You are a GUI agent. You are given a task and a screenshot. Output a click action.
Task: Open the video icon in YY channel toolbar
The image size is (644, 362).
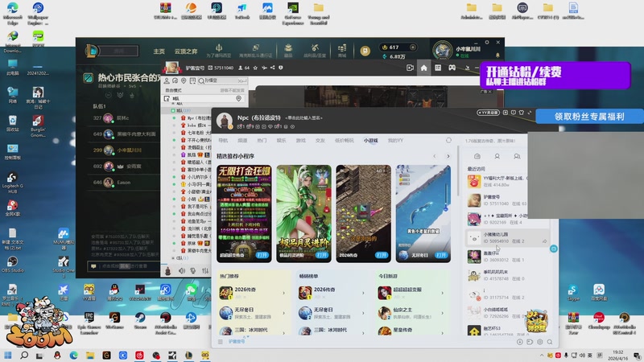click(410, 68)
